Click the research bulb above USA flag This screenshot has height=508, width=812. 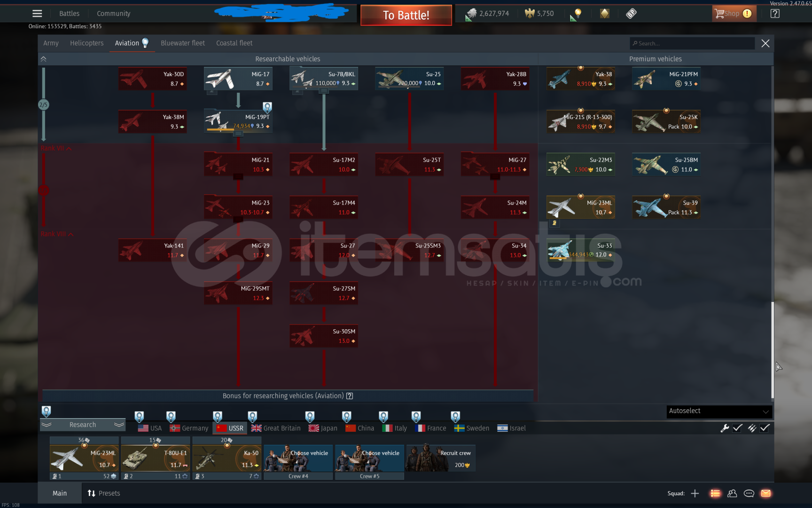click(139, 416)
